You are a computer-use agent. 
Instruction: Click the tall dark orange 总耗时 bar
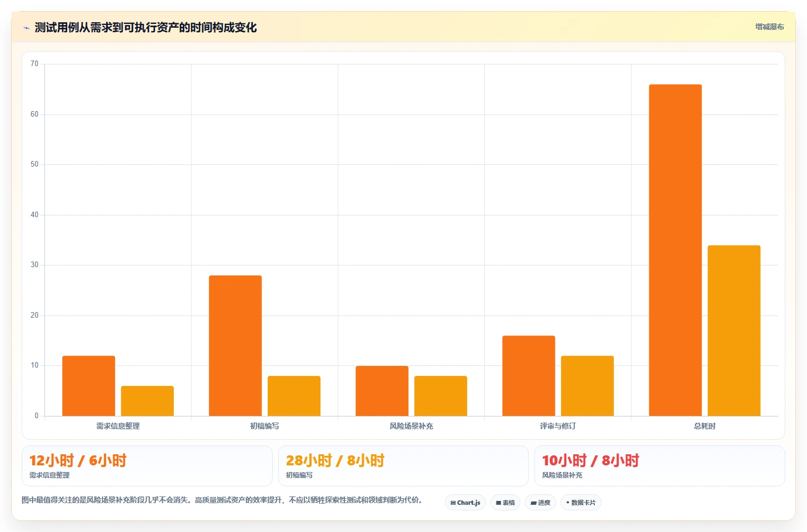(675, 250)
